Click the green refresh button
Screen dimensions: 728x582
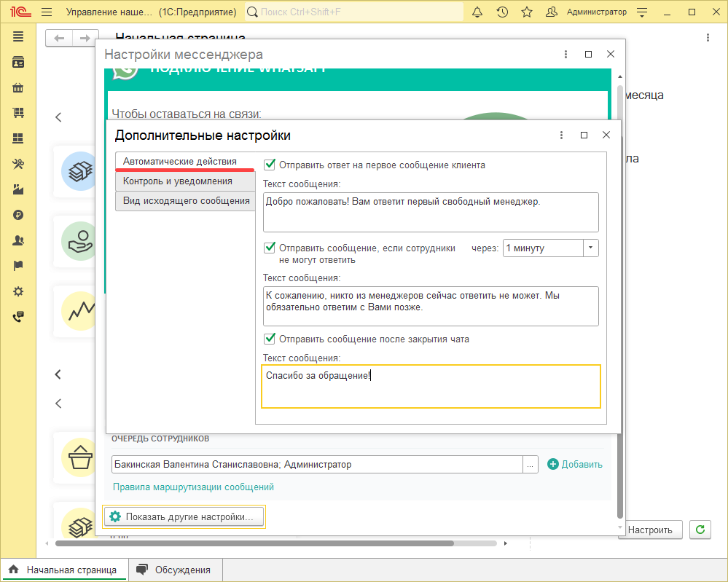point(700,530)
